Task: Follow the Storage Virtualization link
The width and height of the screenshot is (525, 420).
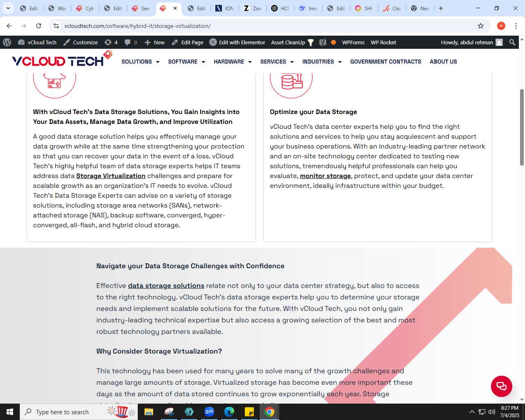Action: (x=111, y=176)
